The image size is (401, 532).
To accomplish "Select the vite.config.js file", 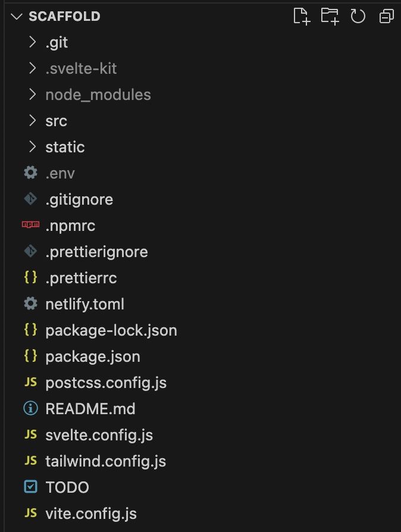I will coord(91,514).
